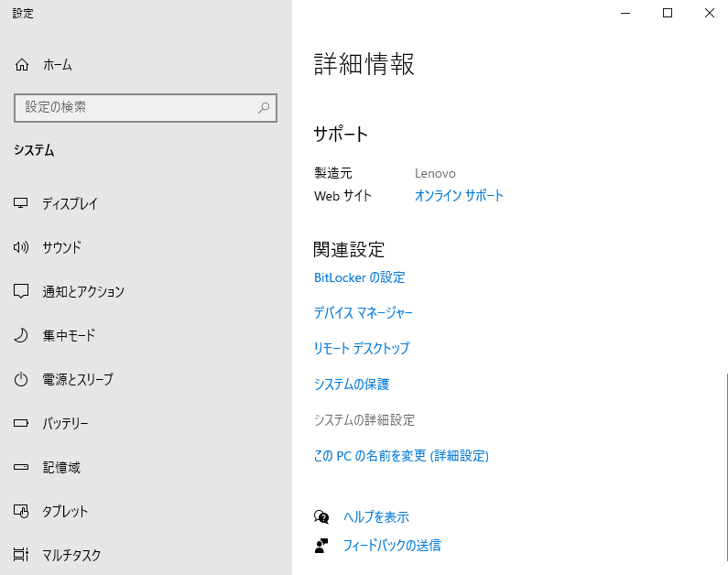Click the Multitasking icon
Image resolution: width=728 pixels, height=575 pixels.
point(21,555)
